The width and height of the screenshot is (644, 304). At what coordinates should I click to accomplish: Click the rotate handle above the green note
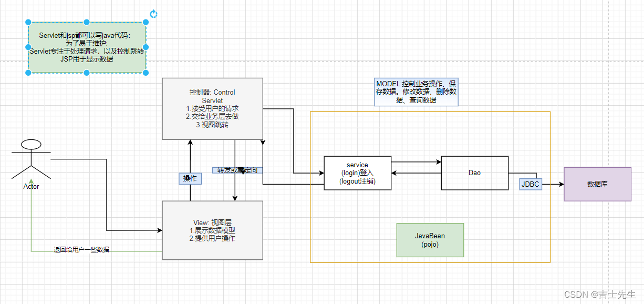pos(153,14)
